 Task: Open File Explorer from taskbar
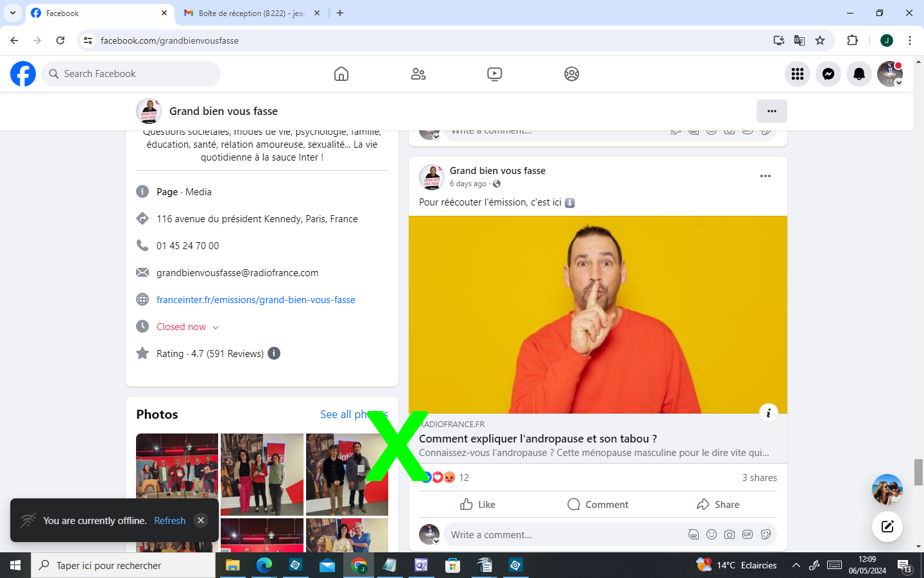[x=232, y=565]
